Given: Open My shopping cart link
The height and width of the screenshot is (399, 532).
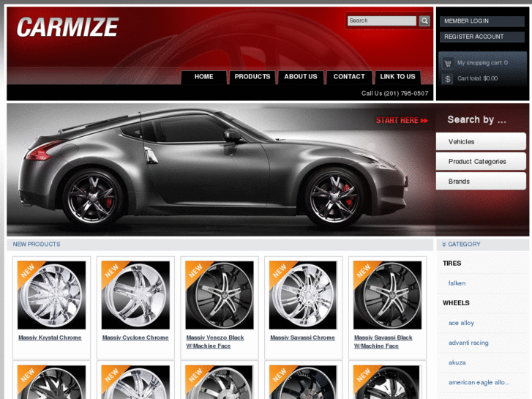Looking at the screenshot, I should (x=482, y=63).
